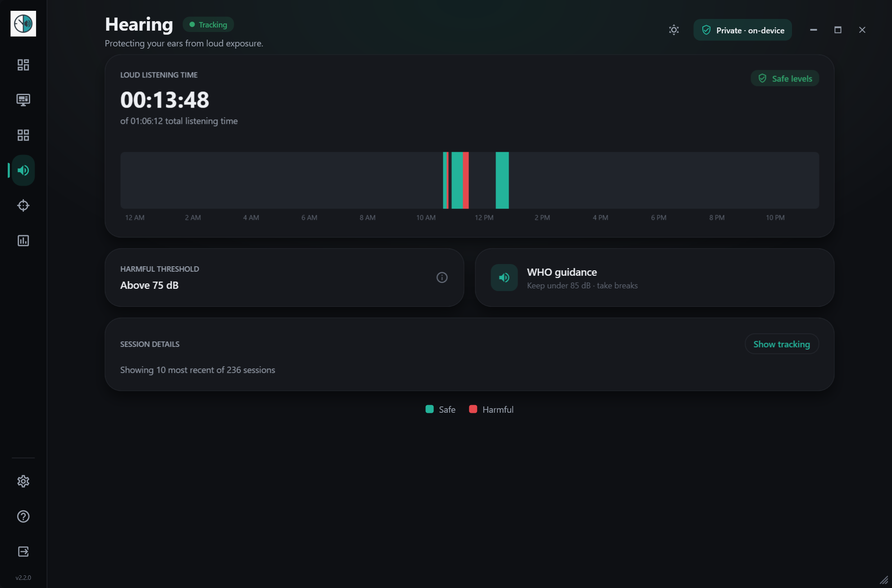Click the green safe block near 12 PM
The image size is (892, 588).
[502, 180]
